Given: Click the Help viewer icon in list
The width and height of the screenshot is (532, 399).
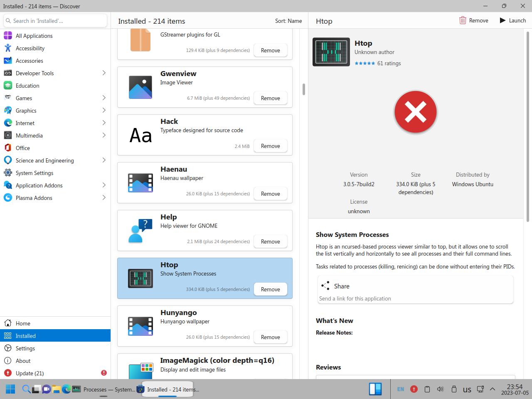Looking at the screenshot, I should pos(140,231).
